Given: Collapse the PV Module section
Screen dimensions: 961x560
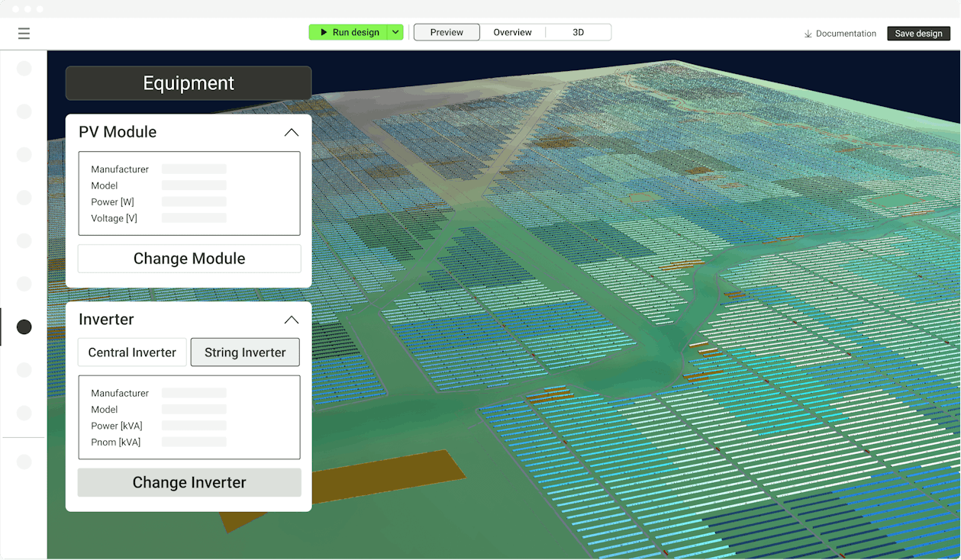Looking at the screenshot, I should pyautogui.click(x=291, y=131).
